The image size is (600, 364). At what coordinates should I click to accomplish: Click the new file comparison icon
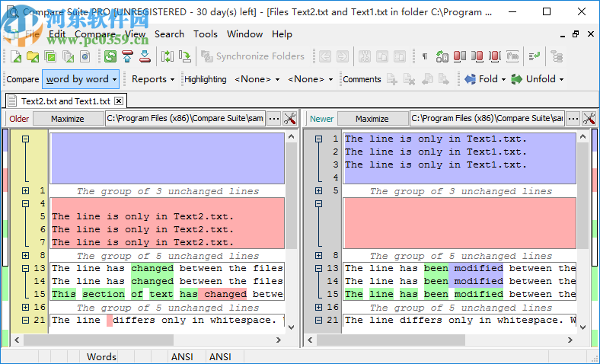16,56
